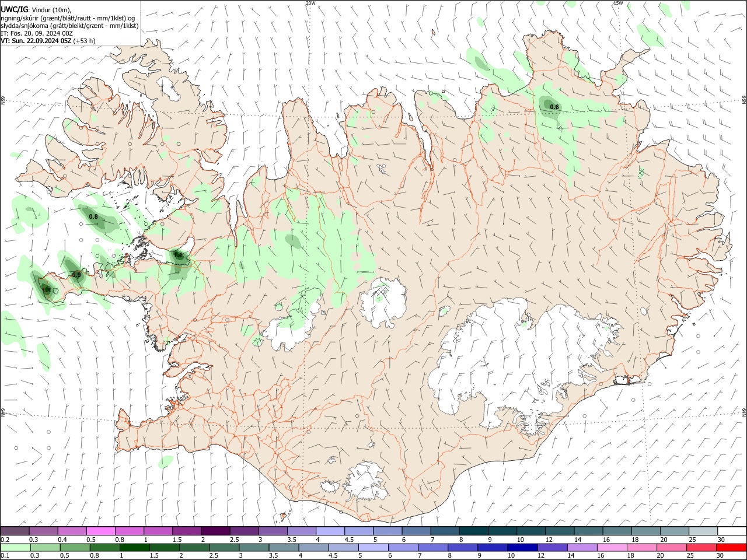Click the 'slydda/snjókoma' legend description line

pos(69,26)
